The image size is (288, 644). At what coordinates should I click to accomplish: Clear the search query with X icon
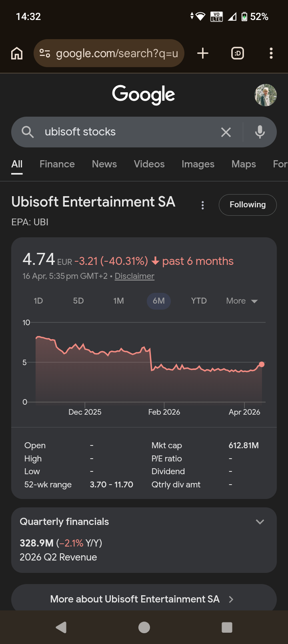[226, 132]
